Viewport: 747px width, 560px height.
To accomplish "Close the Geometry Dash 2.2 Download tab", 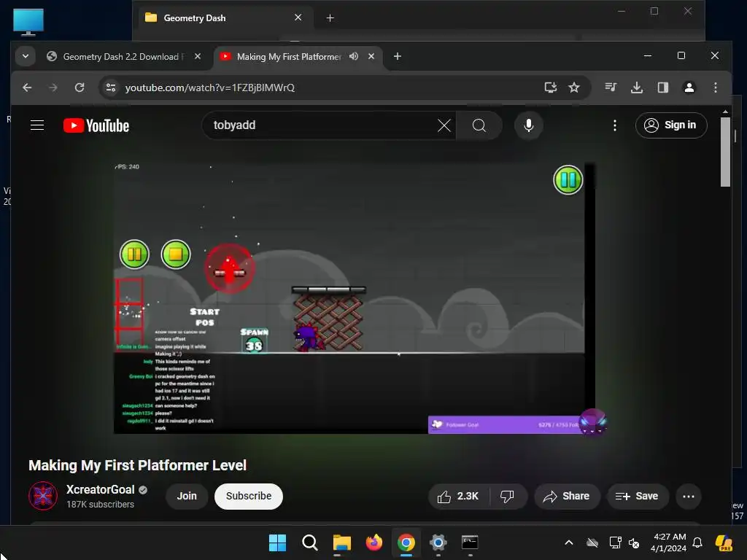I will (x=197, y=56).
